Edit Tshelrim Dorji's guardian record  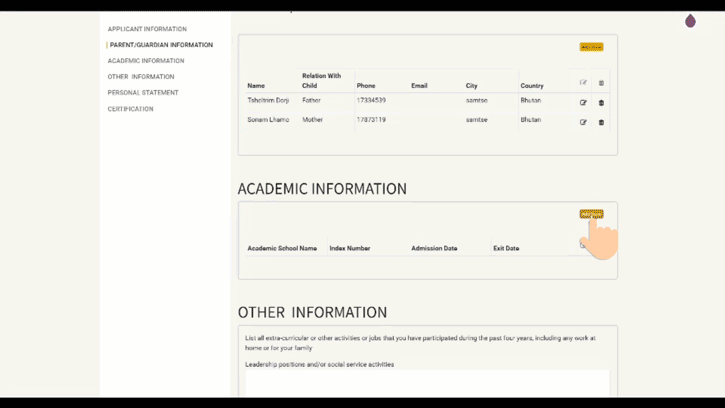[x=583, y=103]
